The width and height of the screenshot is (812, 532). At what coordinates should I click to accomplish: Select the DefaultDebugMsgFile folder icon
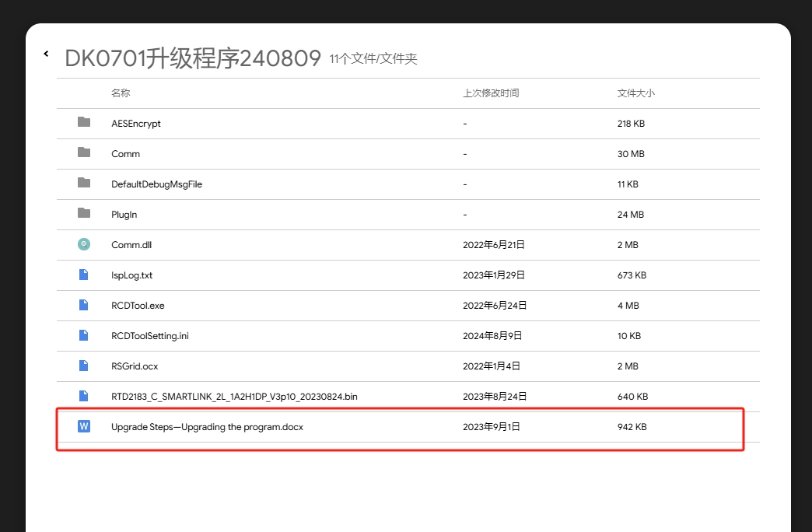[84, 182]
